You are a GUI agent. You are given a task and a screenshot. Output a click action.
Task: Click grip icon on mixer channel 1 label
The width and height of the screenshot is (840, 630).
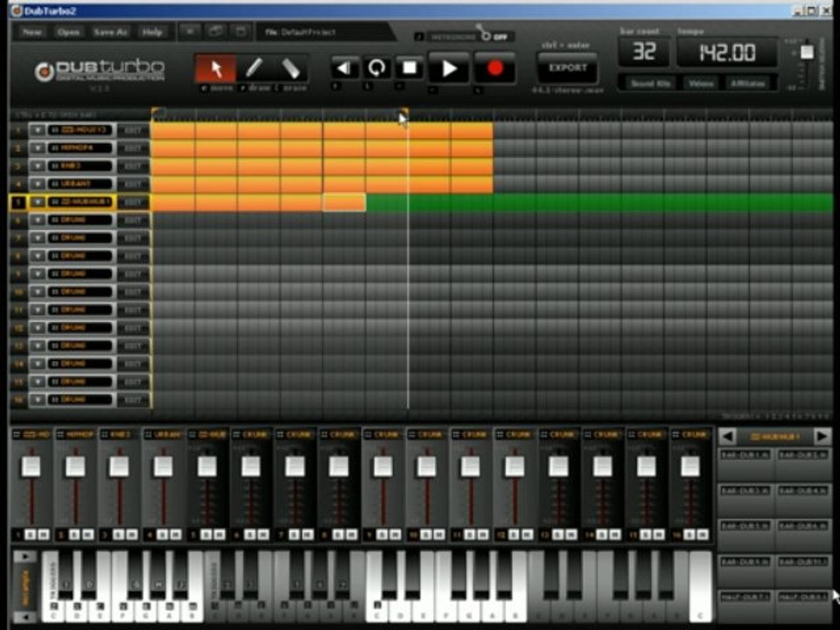17,435
